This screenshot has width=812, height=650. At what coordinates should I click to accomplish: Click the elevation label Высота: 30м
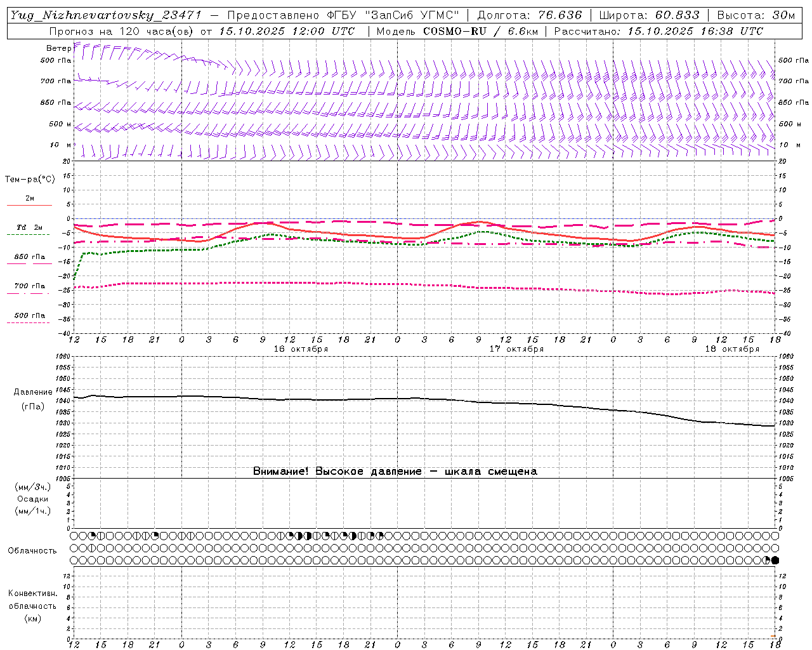pyautogui.click(x=756, y=15)
